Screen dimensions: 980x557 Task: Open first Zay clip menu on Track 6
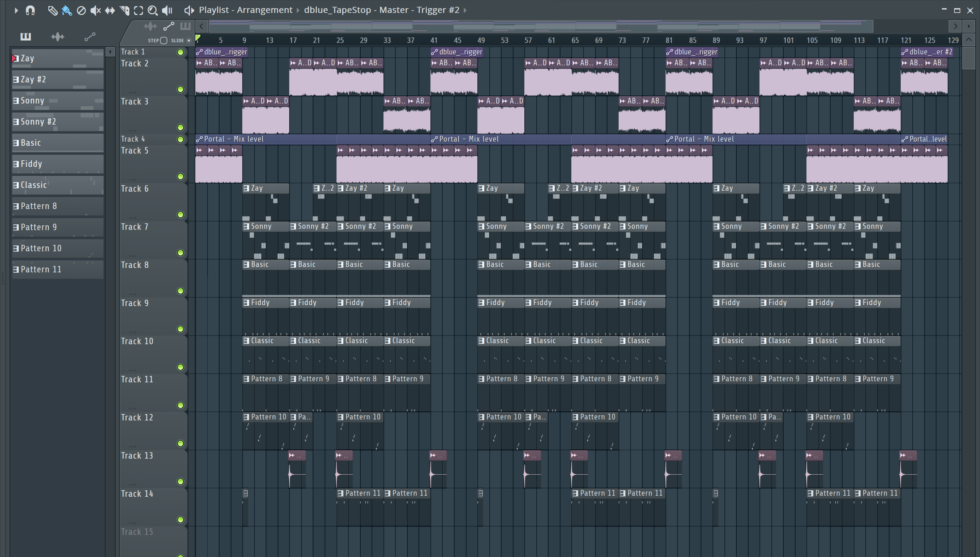coord(246,188)
